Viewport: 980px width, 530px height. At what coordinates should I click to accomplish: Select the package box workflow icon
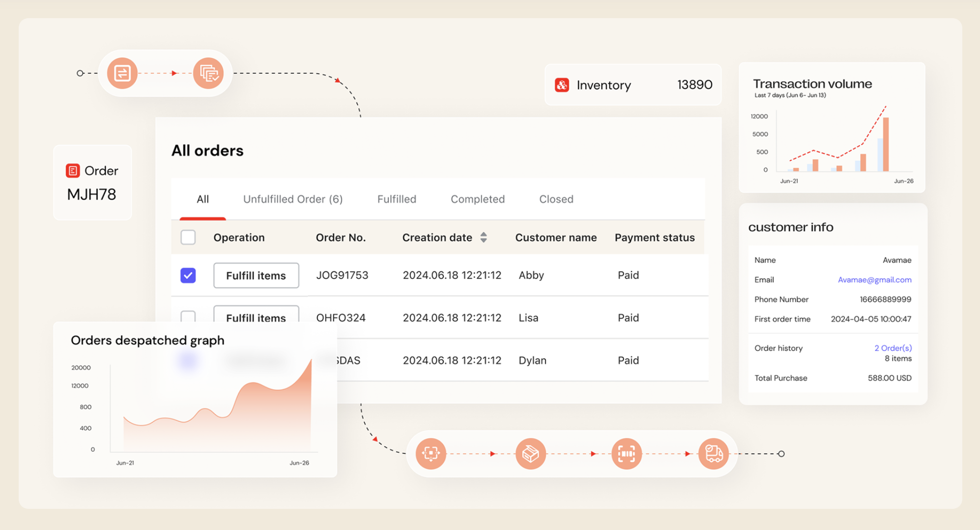point(530,453)
